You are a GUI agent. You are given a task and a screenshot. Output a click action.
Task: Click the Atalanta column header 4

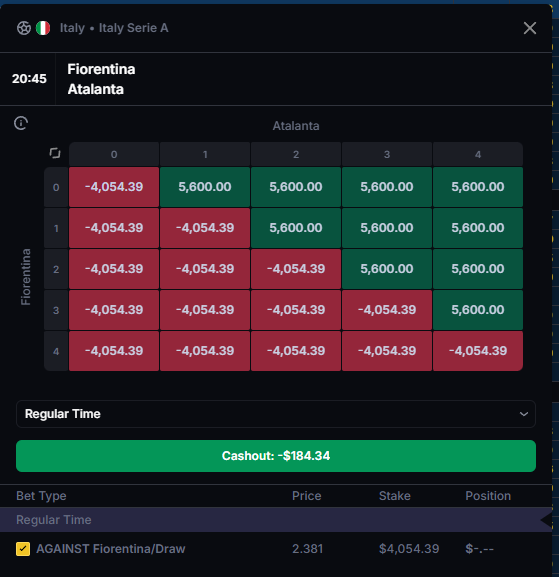(478, 154)
